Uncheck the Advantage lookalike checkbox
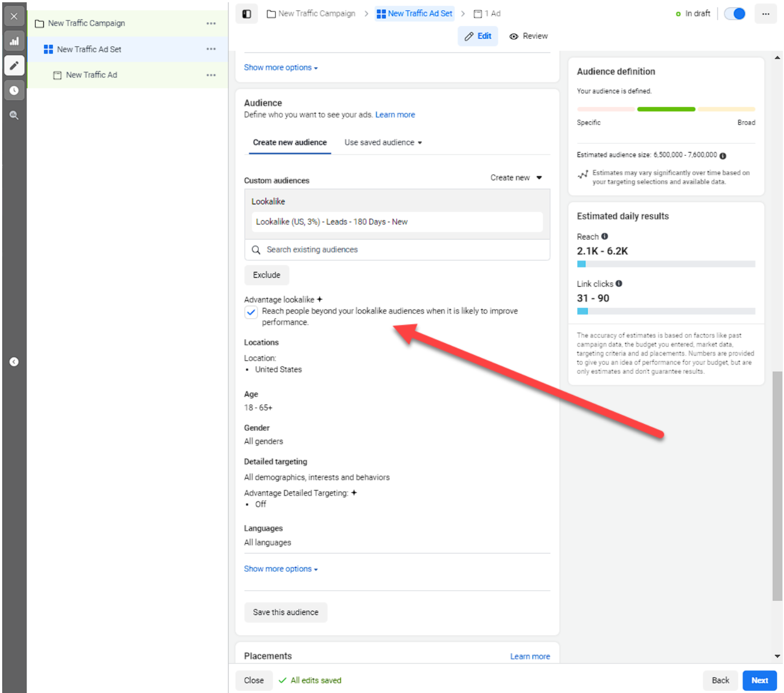Viewport: 784px width, 693px height. 251,312
